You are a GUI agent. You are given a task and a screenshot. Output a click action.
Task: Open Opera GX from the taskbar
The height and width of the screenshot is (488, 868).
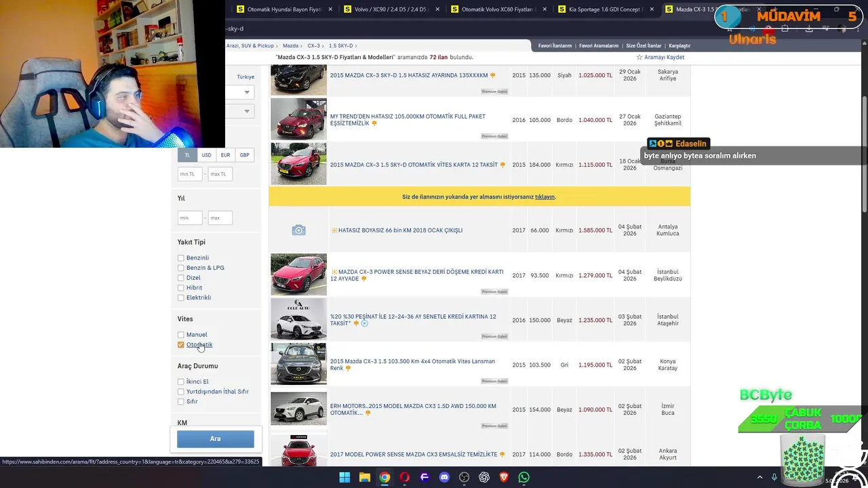(405, 477)
